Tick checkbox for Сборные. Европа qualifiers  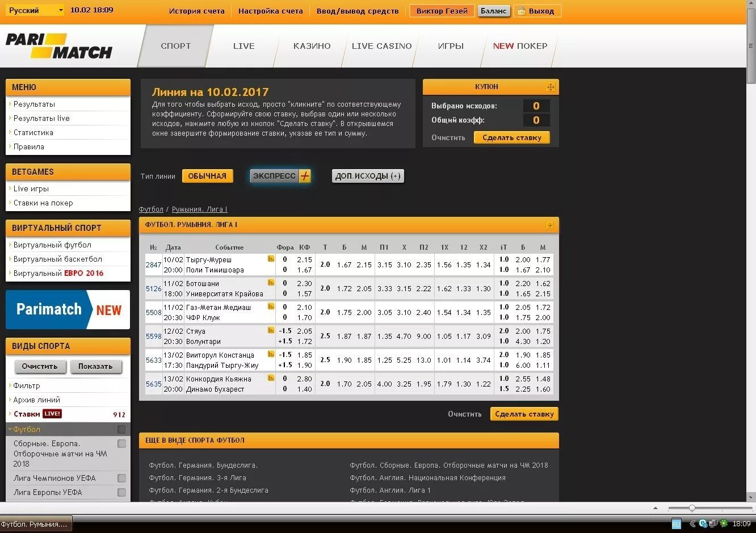[121, 443]
